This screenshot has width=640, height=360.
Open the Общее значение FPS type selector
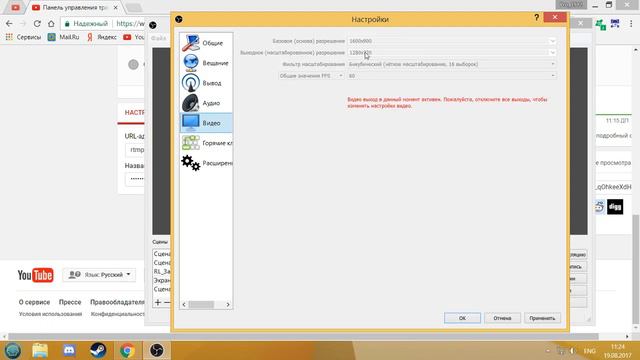pos(311,76)
